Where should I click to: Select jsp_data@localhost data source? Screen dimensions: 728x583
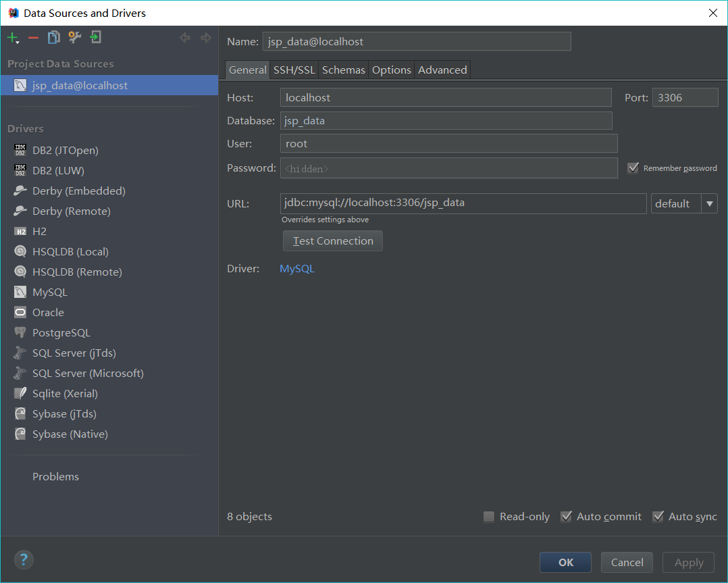[x=109, y=86]
